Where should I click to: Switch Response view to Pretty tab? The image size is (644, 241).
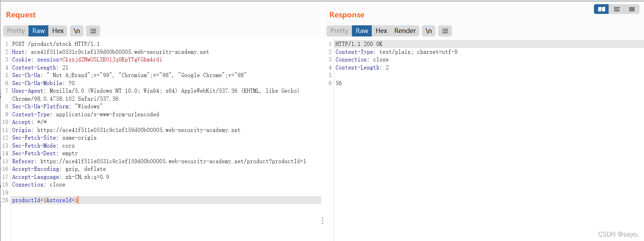(339, 31)
